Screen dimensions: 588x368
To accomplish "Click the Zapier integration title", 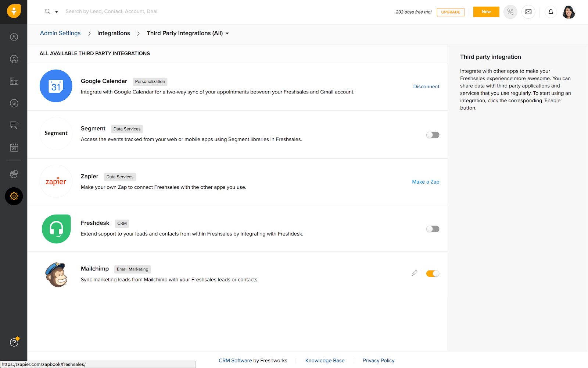I will (x=90, y=176).
